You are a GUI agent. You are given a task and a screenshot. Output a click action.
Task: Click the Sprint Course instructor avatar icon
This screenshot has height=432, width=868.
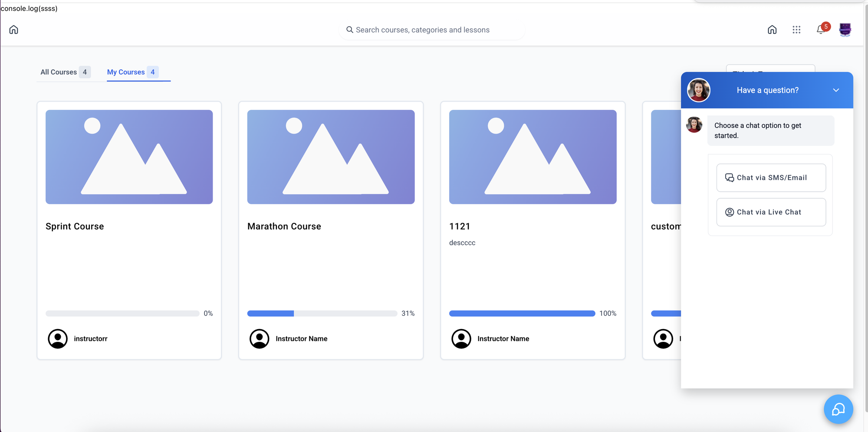(58, 339)
